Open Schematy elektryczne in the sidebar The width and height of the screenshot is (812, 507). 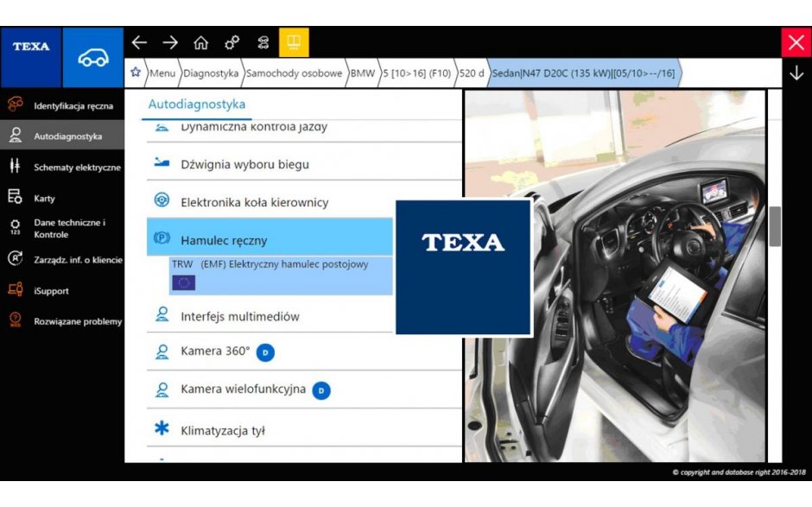(x=62, y=167)
